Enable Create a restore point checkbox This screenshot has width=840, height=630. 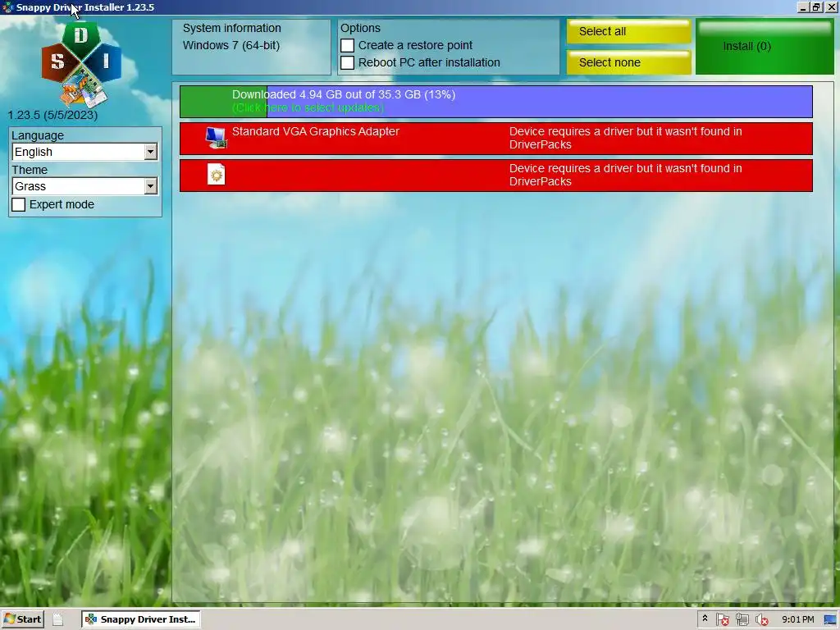[347, 46]
